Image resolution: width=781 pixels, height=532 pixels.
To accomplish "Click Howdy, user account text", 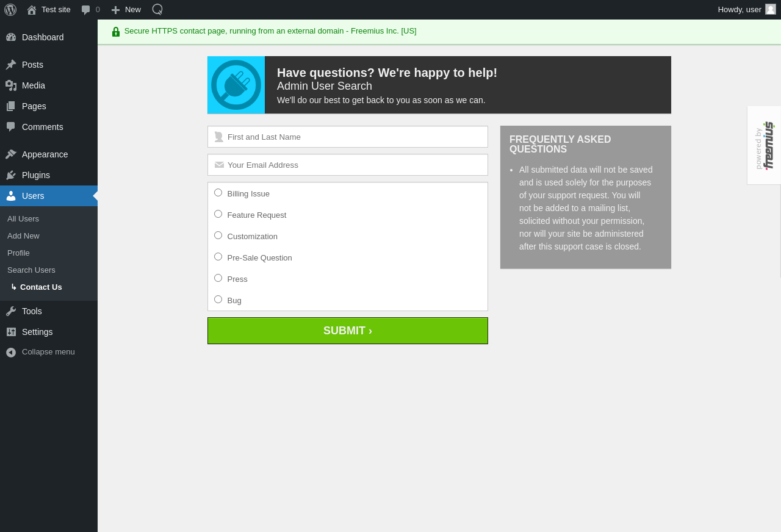I will [x=740, y=9].
